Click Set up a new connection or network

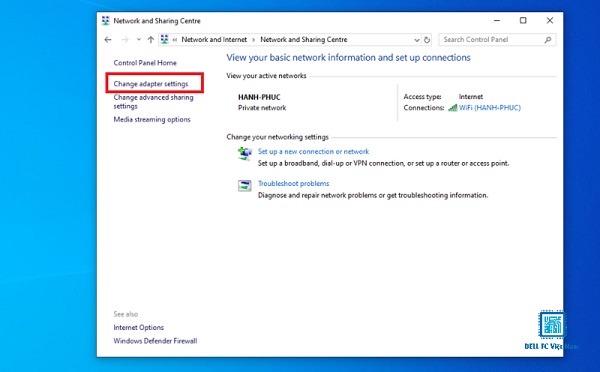point(313,152)
